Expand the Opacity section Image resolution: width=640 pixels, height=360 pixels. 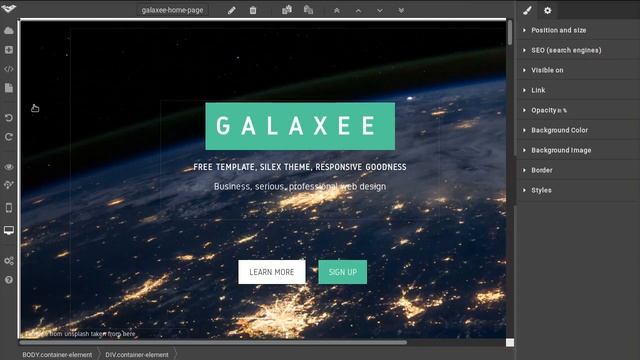578,110
